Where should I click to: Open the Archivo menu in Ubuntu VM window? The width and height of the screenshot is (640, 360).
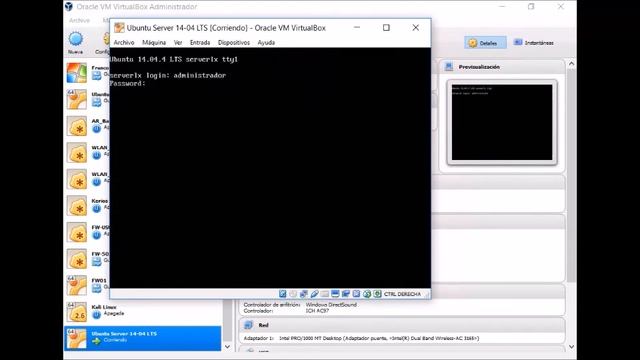coord(124,42)
